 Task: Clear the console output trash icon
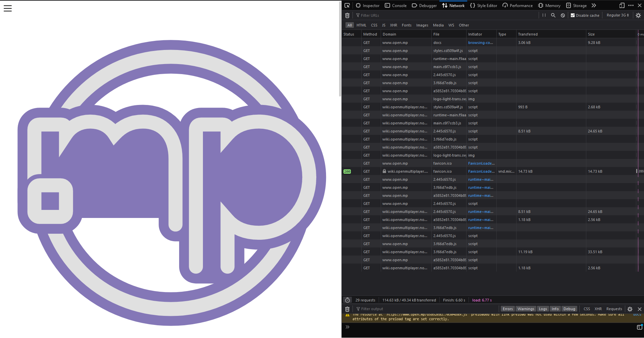347,309
